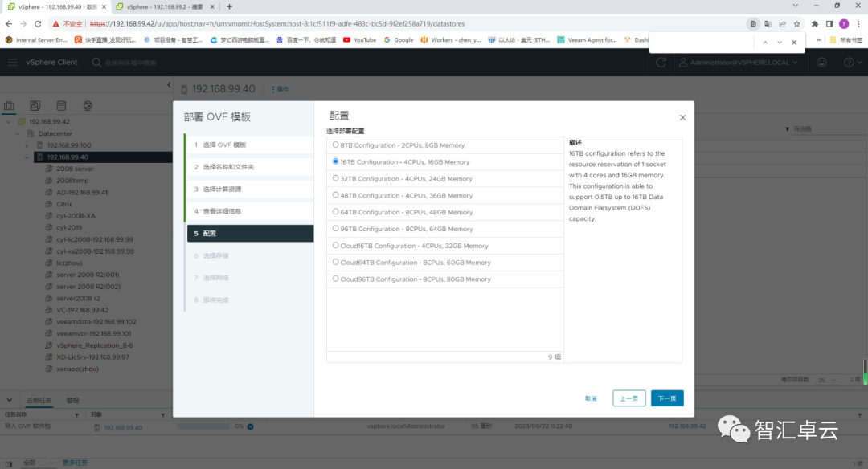
Task: Click the 取消 (Cancel) link
Action: (591, 398)
